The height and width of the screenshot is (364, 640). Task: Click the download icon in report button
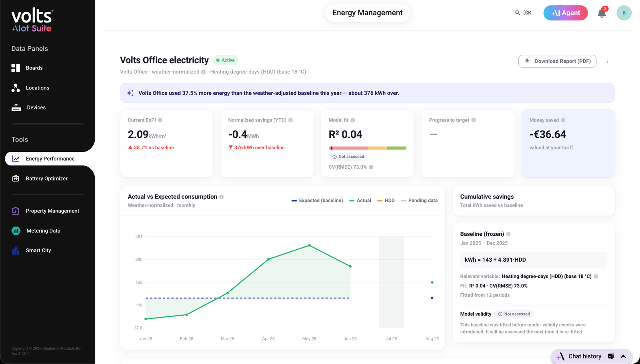click(527, 61)
